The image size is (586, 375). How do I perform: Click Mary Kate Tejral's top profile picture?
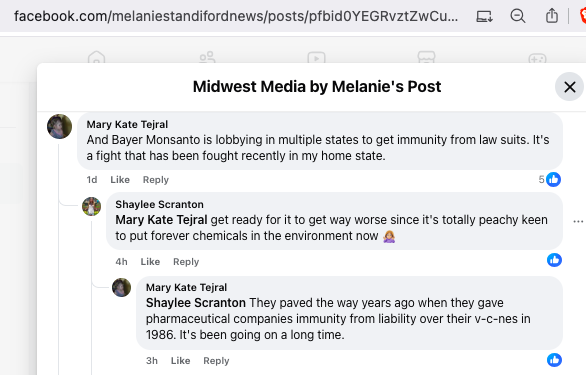coord(59,126)
